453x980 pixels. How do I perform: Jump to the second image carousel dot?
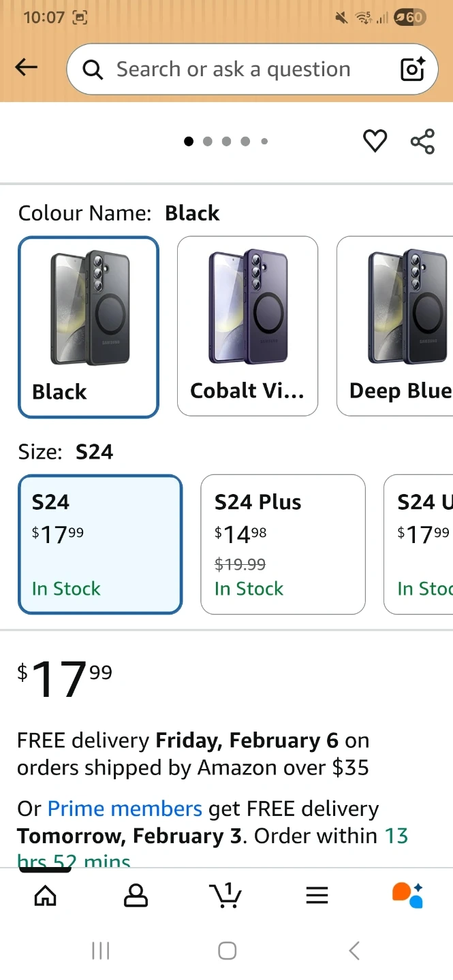pyautogui.click(x=208, y=142)
